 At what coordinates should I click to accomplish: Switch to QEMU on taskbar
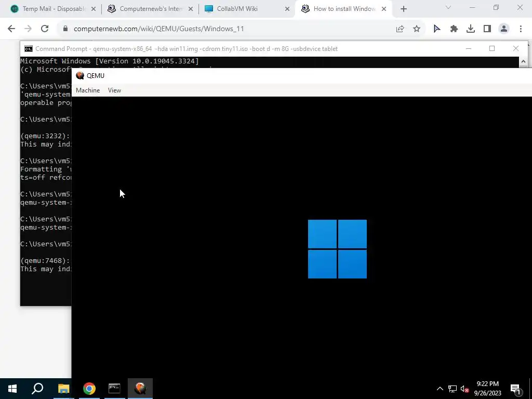[x=140, y=389]
